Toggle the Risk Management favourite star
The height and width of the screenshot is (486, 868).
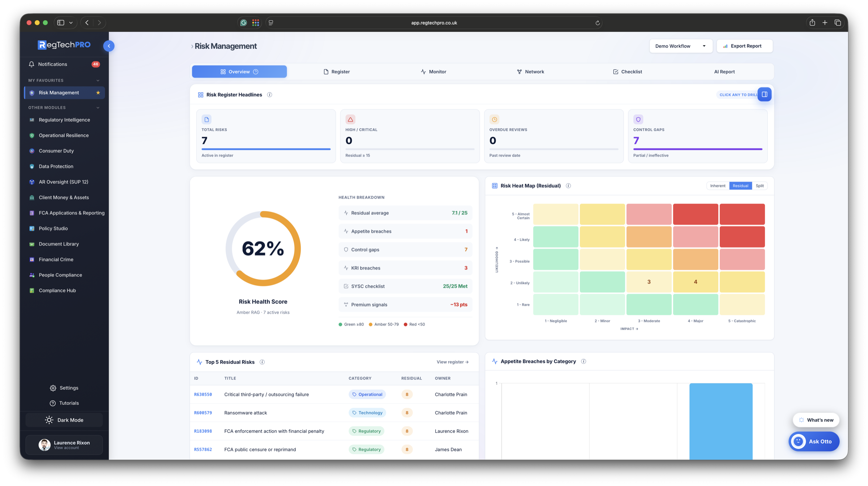tap(98, 93)
